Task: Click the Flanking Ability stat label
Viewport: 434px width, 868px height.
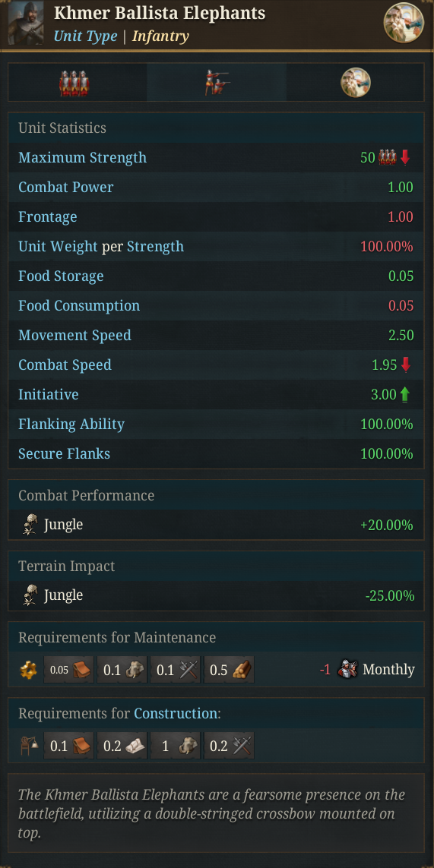Action: click(x=71, y=425)
